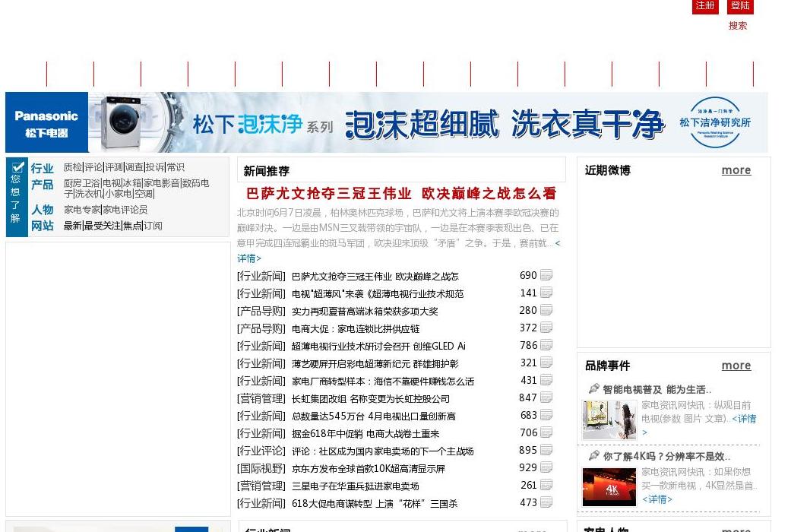Click the comment icon beside count 261
This screenshot has width=791, height=532.
(546, 485)
